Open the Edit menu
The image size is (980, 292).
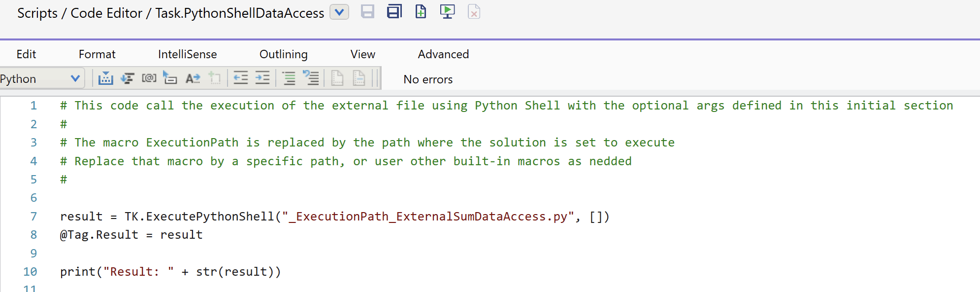click(26, 54)
